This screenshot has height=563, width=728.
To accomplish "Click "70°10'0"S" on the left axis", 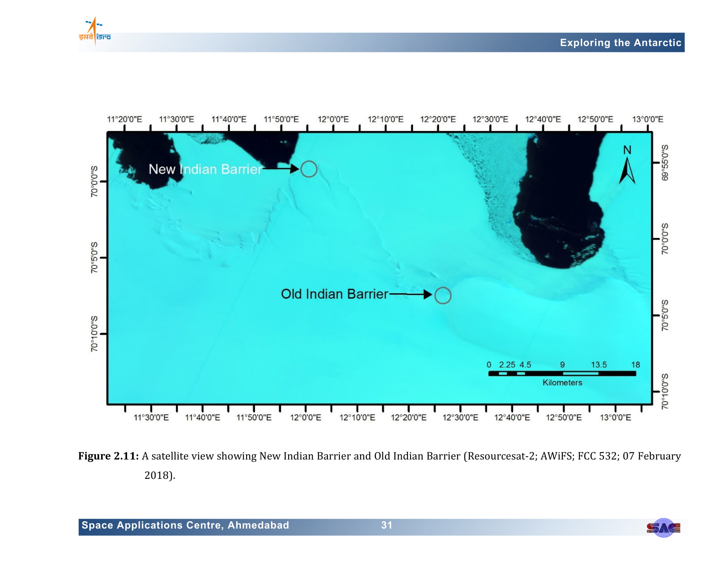I will point(94,334).
